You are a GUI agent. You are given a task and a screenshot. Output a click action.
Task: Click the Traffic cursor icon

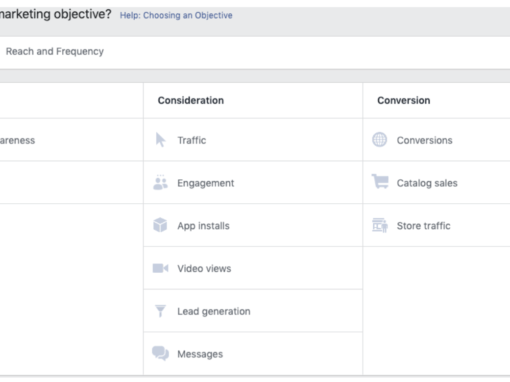coord(160,140)
